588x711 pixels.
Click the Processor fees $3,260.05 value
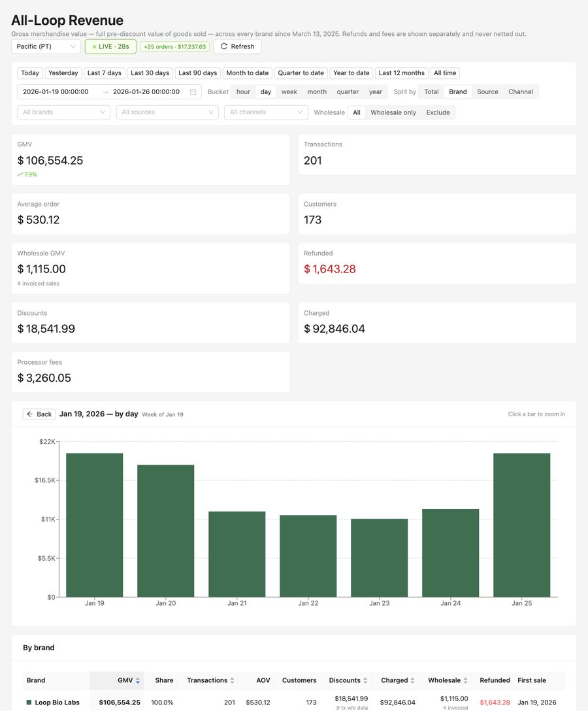point(44,378)
